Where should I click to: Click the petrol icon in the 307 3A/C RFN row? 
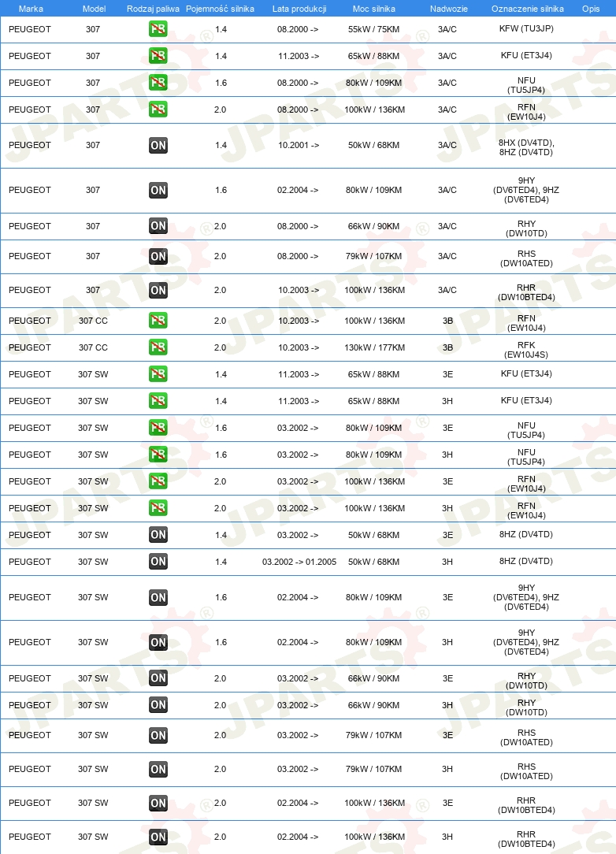pyautogui.click(x=158, y=109)
